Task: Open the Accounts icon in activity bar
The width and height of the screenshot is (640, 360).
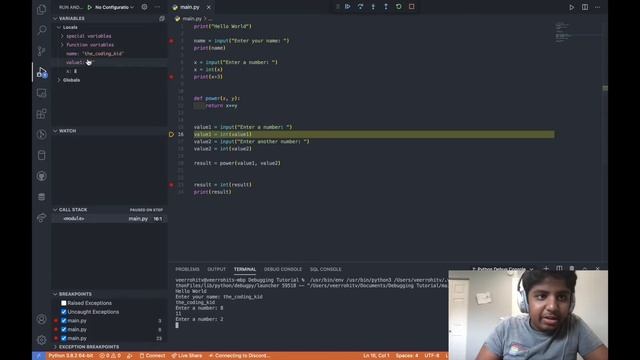Action: pyautogui.click(x=41, y=319)
